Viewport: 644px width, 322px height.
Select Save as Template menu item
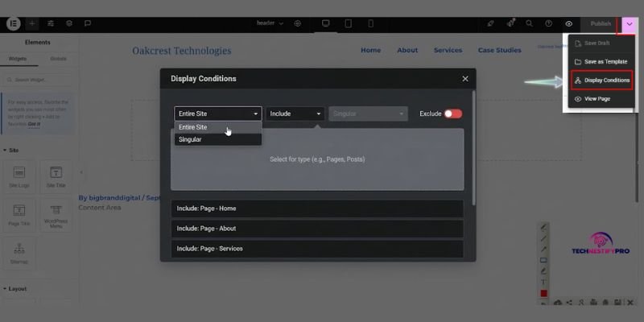click(x=601, y=62)
